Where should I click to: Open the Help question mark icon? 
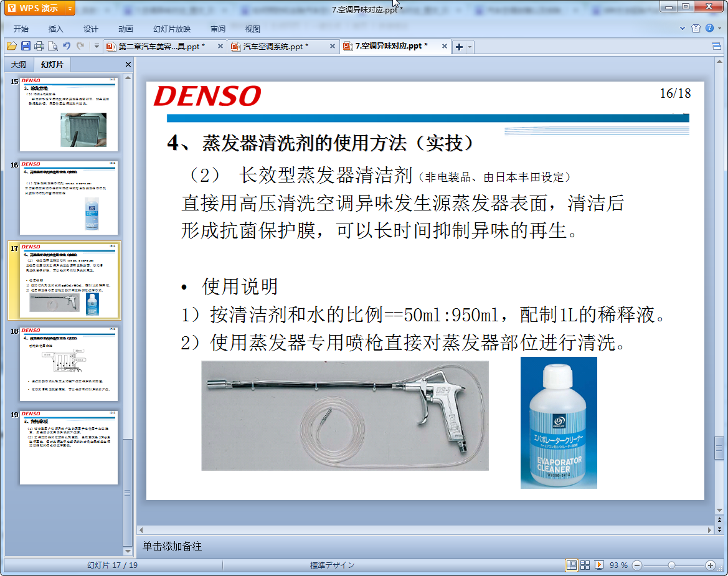tap(709, 28)
